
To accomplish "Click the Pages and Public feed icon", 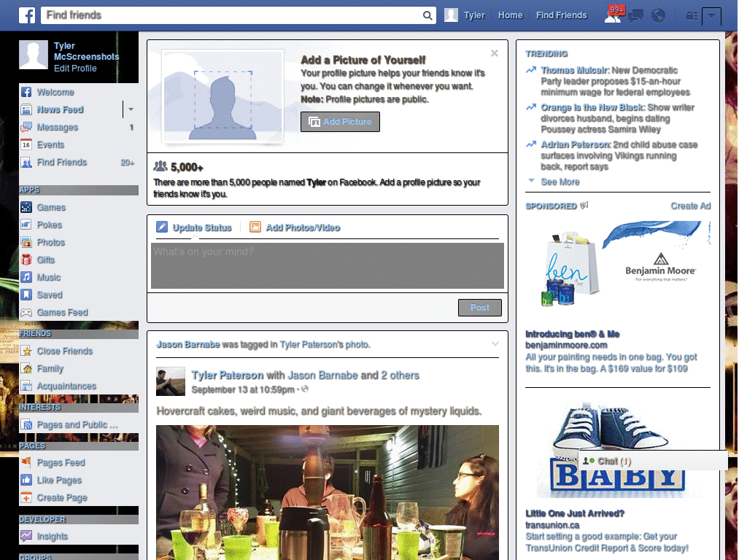I will tap(27, 425).
